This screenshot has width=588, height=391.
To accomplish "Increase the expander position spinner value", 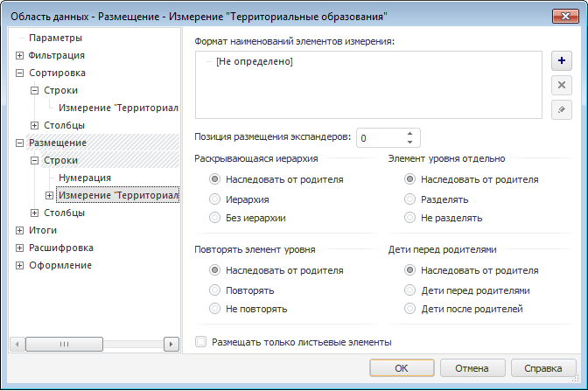I will click(x=409, y=134).
